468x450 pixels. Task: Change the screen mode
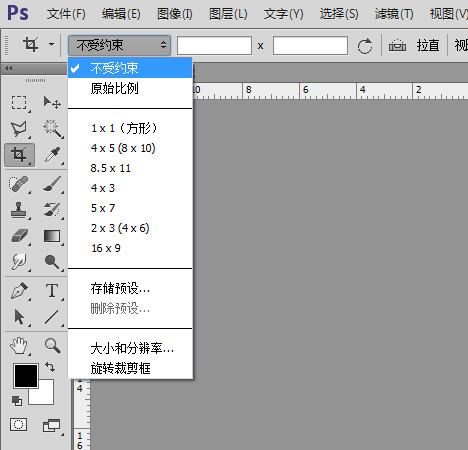52,425
